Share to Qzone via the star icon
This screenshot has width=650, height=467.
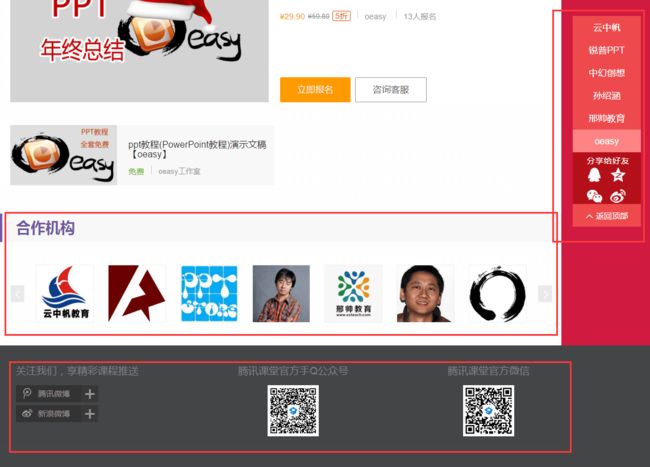618,175
